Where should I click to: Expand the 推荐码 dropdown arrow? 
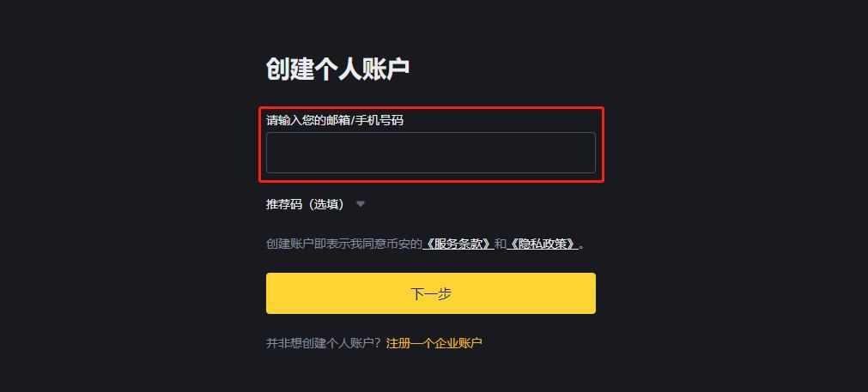tap(361, 204)
